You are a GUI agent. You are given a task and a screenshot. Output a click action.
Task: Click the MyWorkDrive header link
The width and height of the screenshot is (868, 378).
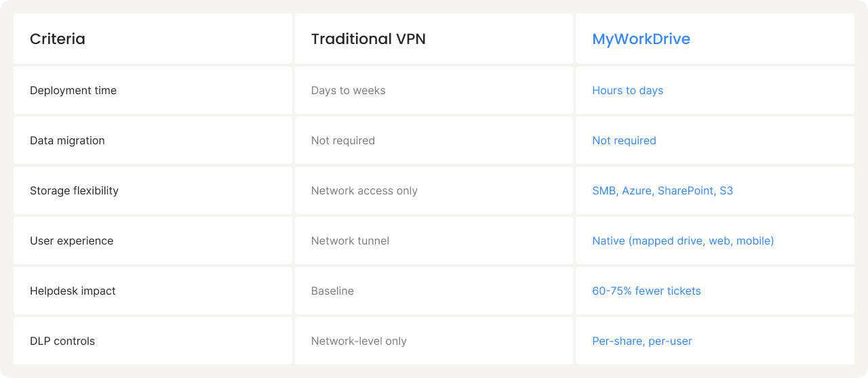pyautogui.click(x=641, y=39)
